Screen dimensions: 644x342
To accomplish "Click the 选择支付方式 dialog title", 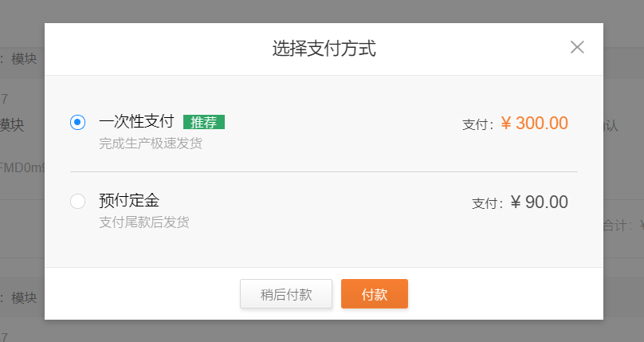I will click(324, 49).
